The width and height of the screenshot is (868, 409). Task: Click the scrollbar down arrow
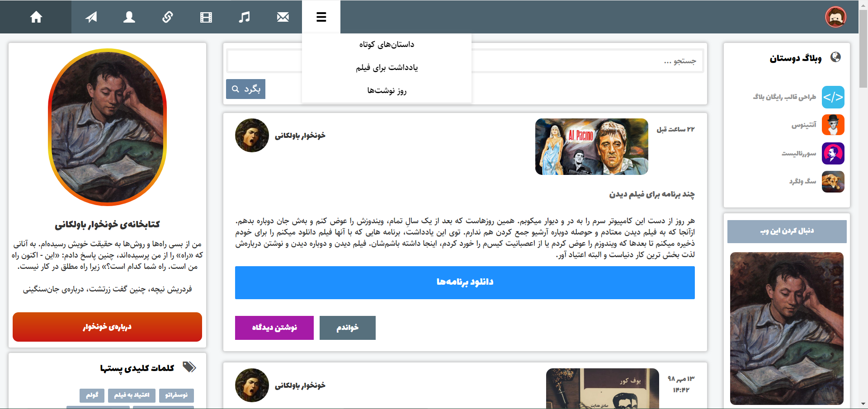(x=863, y=404)
